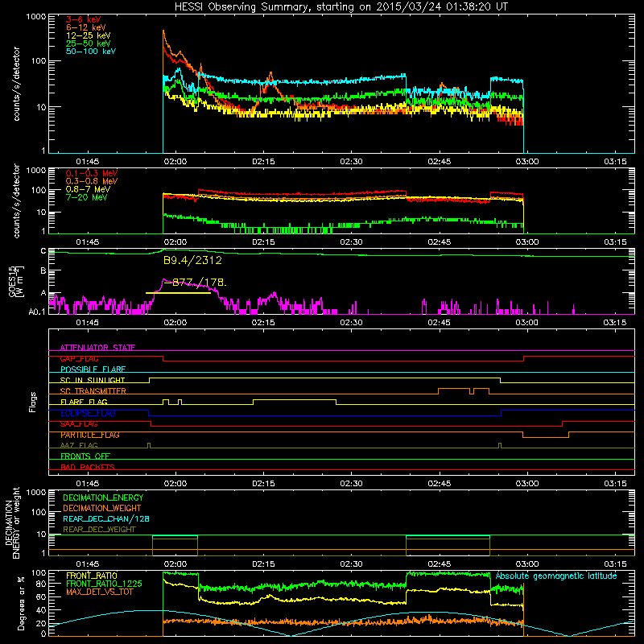The image size is (644, 644).
Task: Click the SC_TRANSMITTER flag label
Action: point(93,391)
